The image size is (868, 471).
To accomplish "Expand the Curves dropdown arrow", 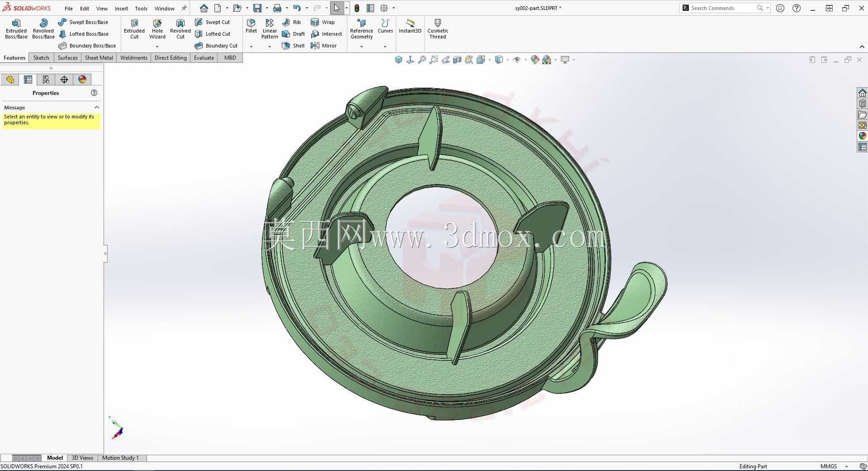I will pos(385,47).
